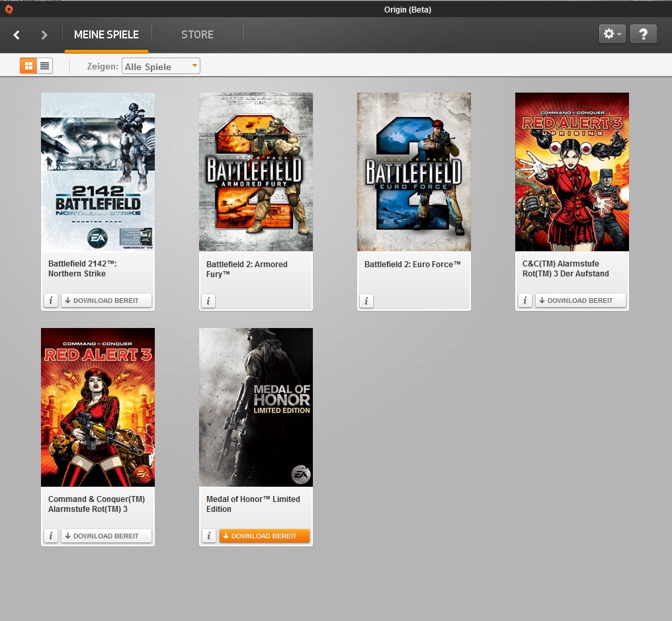Select the Red Alert 3 cover art
The height and width of the screenshot is (621, 672).
tap(98, 407)
